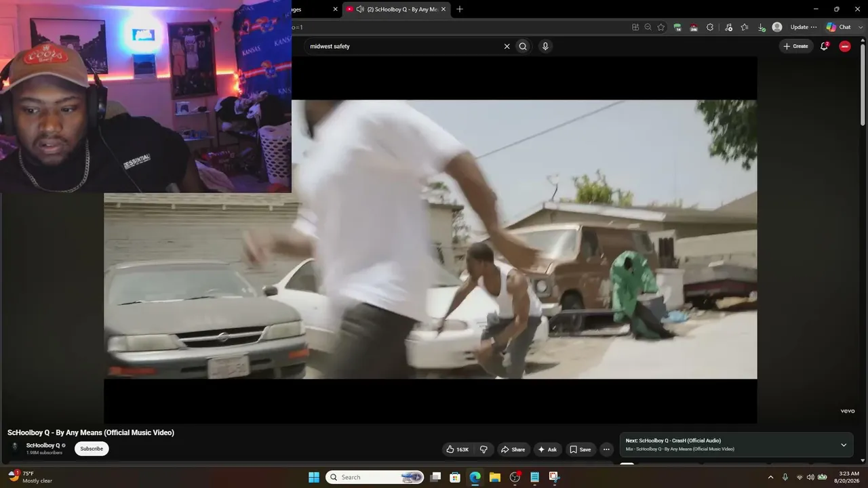Viewport: 868px width, 488px height.
Task: Close the ScHoolboy Q YouTube tab
Action: 444,9
